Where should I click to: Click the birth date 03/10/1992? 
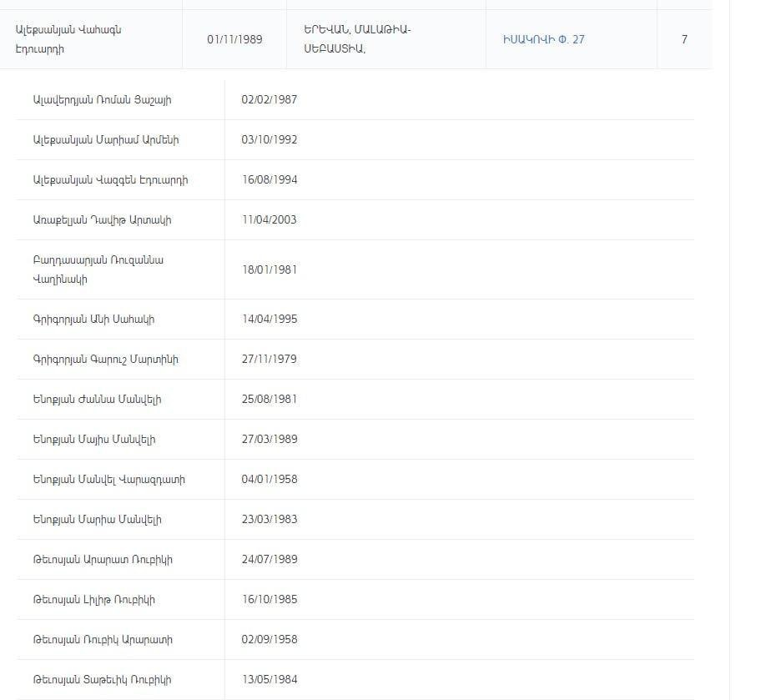click(269, 139)
